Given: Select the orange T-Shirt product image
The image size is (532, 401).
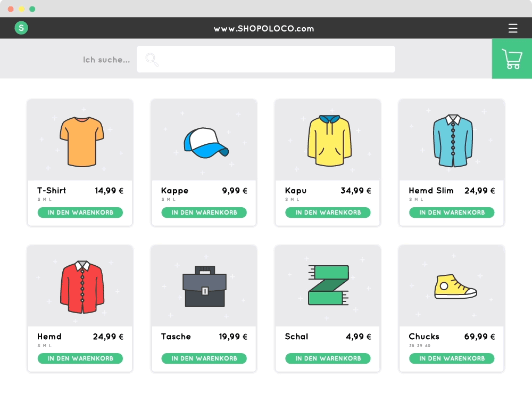Looking at the screenshot, I should pos(80,142).
